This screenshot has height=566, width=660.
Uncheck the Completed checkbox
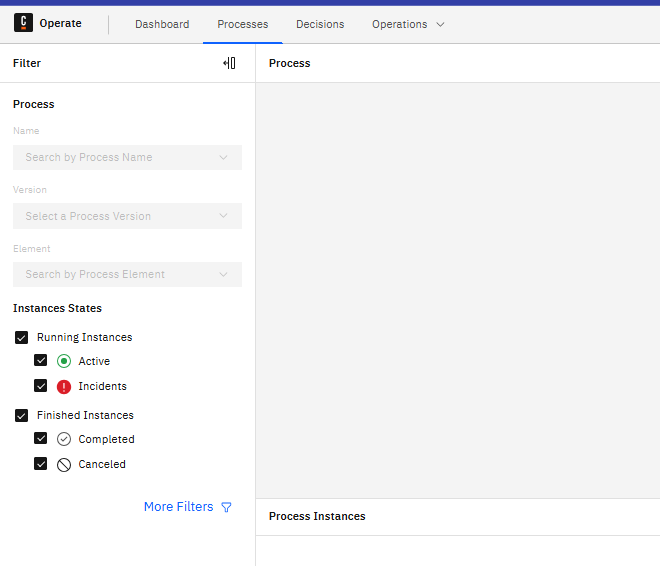(40, 438)
